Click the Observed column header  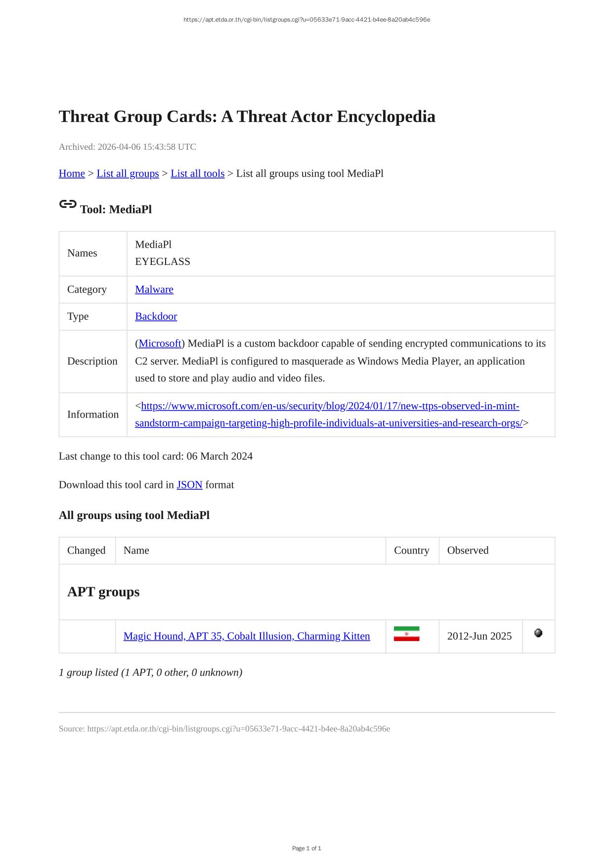click(x=468, y=550)
